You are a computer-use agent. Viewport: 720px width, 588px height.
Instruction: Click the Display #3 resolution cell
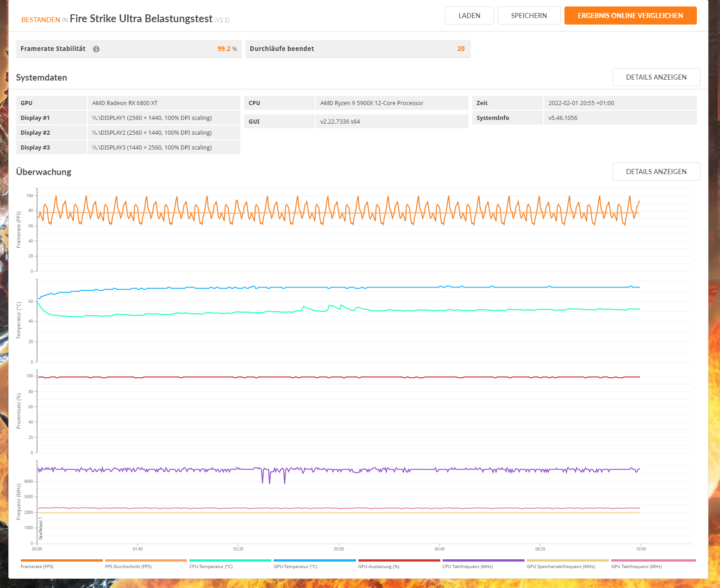(x=164, y=147)
